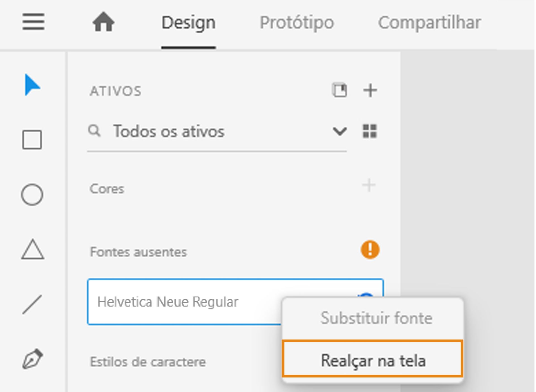Expand the Todos os ativos dropdown

click(x=339, y=131)
